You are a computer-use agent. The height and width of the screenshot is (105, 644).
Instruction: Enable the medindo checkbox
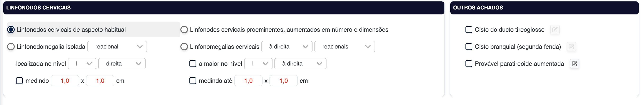19,81
